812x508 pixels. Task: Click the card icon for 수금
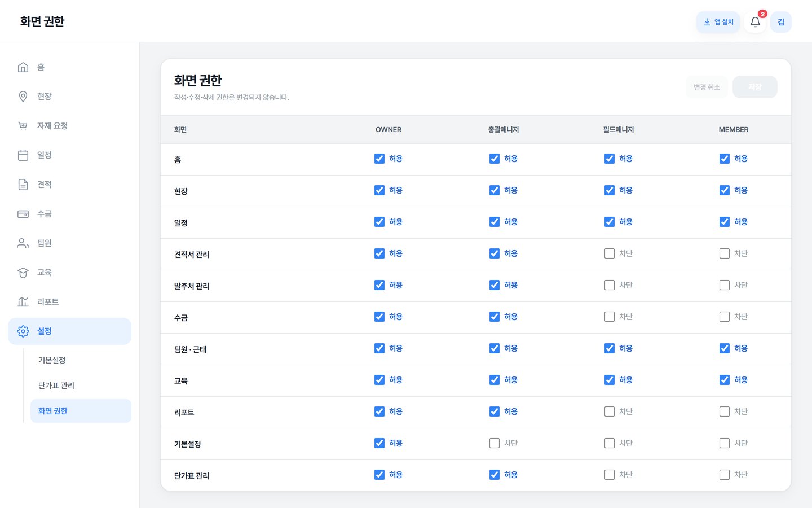(23, 214)
